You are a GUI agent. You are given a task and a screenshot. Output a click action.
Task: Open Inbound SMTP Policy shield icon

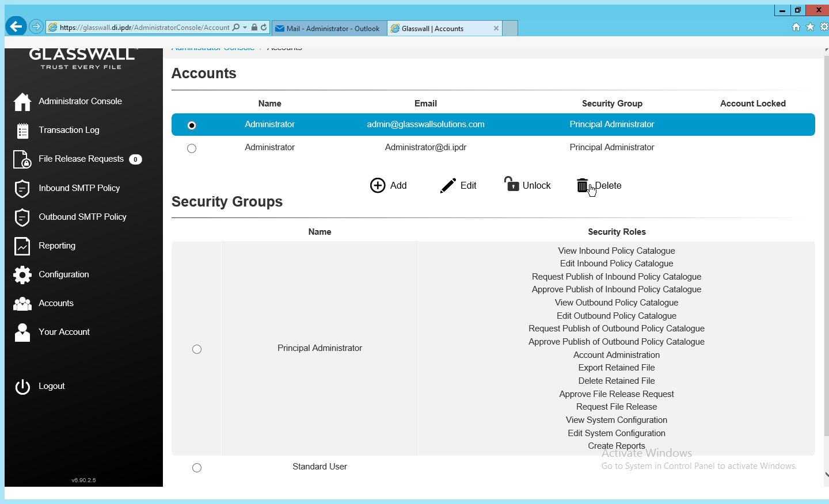[22, 188]
